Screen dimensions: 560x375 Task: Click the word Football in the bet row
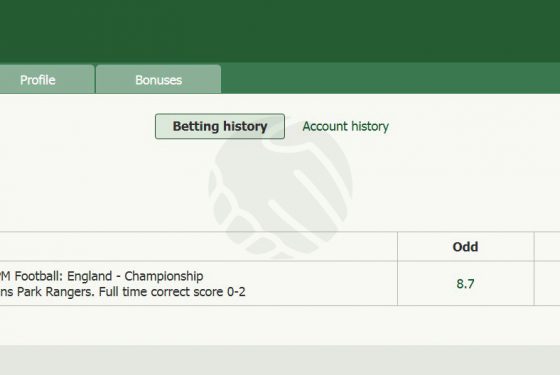click(x=38, y=276)
